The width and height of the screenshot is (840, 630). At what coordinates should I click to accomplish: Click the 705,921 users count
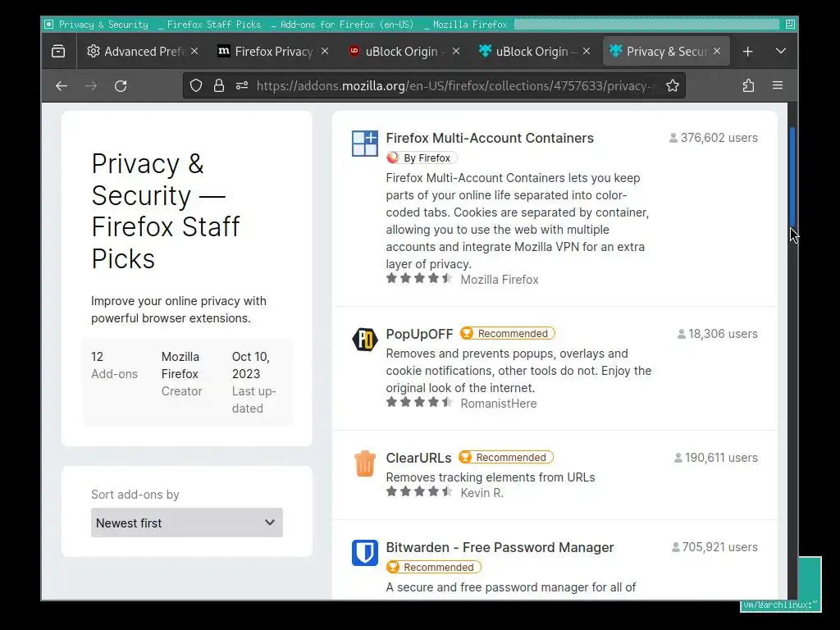pyautogui.click(x=714, y=547)
